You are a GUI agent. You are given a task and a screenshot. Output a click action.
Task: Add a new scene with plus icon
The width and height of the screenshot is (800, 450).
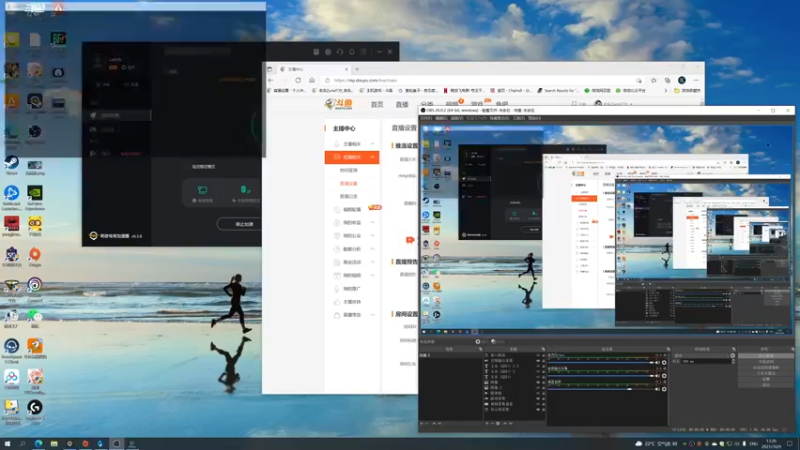(421, 423)
